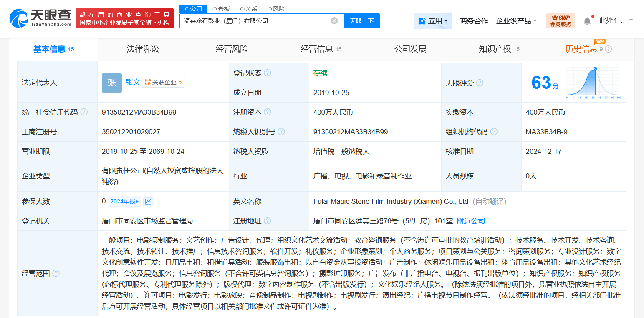Click the help icon next to 登记状态

point(268,73)
